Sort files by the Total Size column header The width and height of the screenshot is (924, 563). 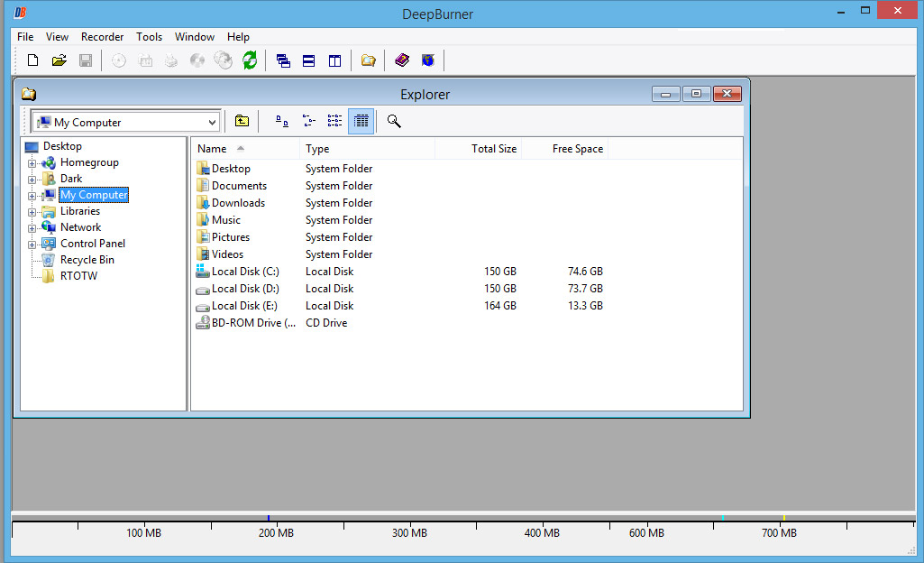[478, 149]
